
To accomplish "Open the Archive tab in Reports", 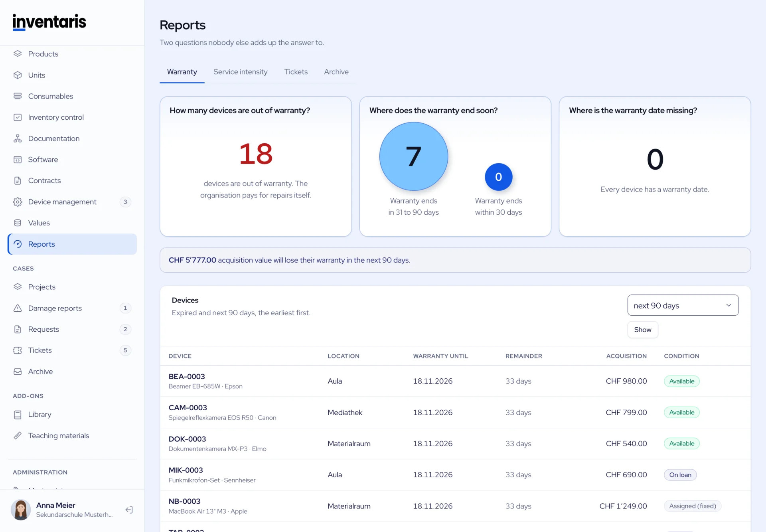I will tap(336, 72).
